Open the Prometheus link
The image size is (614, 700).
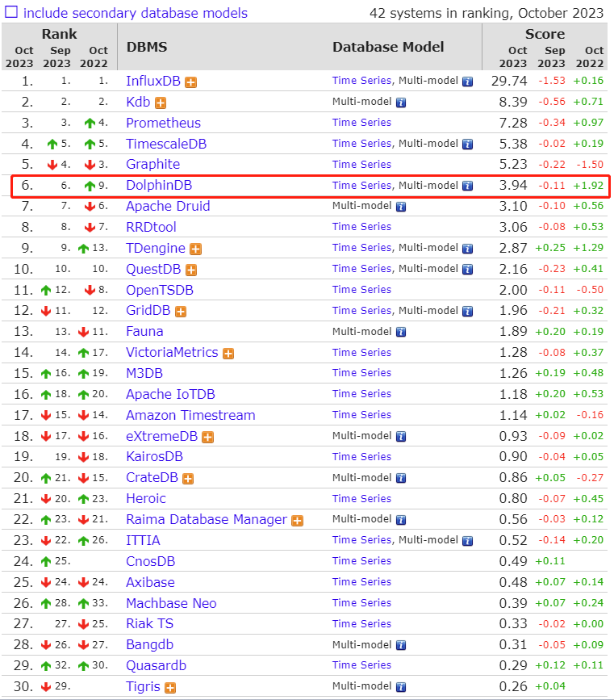[x=163, y=123]
